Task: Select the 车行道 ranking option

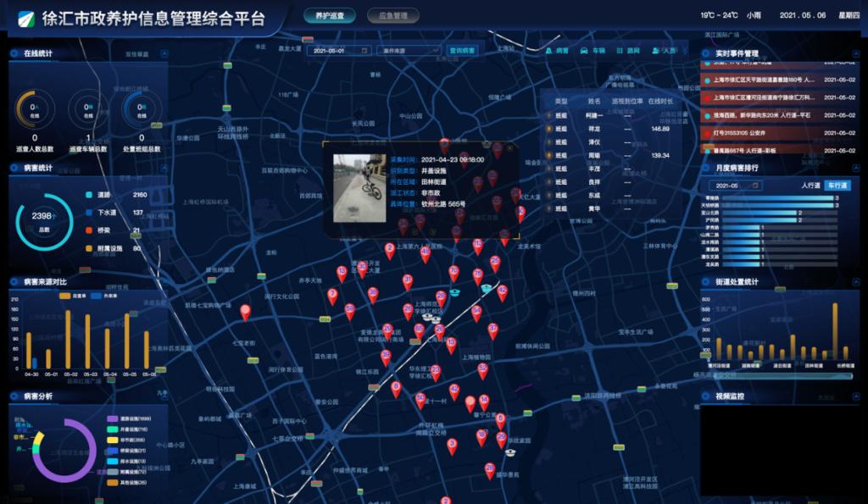Action: click(x=837, y=185)
